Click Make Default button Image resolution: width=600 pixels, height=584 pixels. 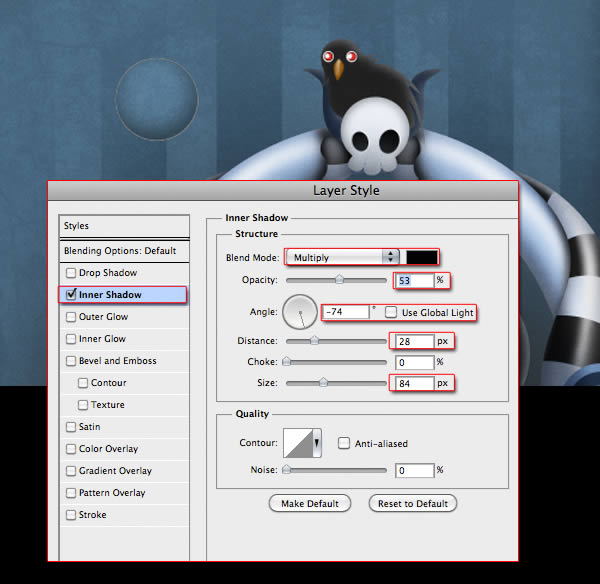[310, 503]
